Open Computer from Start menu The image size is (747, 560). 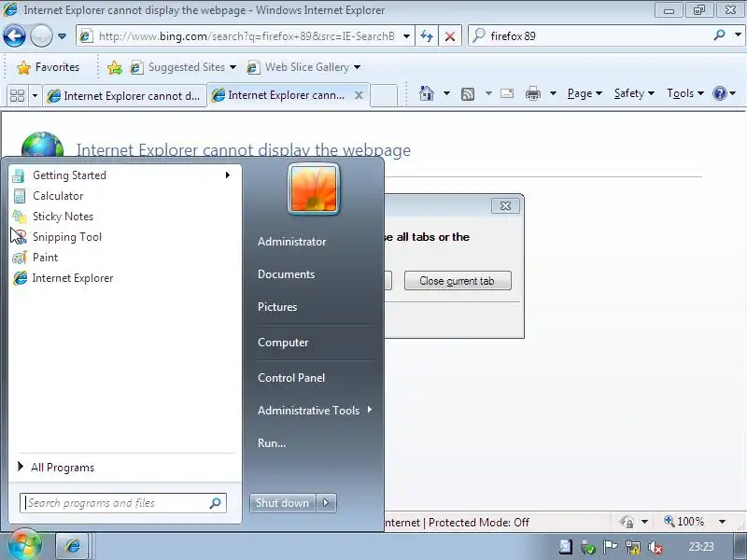pyautogui.click(x=283, y=343)
